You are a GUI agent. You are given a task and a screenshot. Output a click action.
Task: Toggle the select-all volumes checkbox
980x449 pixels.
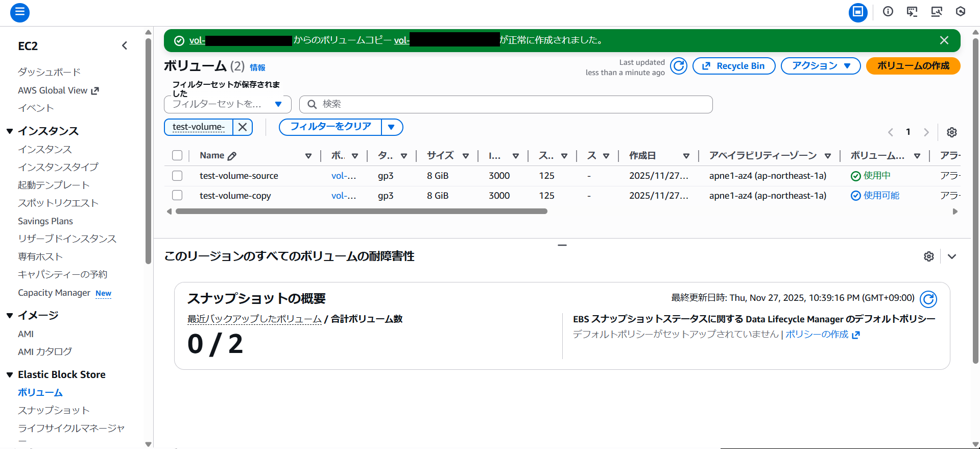click(x=177, y=156)
